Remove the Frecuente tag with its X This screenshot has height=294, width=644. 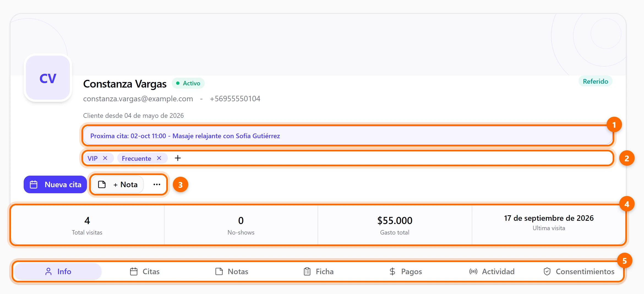(159, 158)
